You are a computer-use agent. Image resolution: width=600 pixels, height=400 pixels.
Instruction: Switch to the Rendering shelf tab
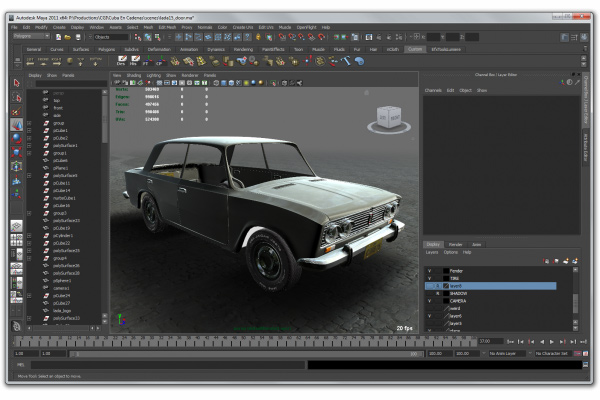(x=243, y=49)
